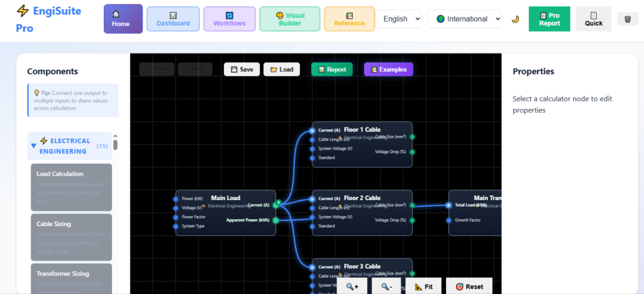This screenshot has width=644, height=294.
Task: Click Floor 1 Cable Current (A) input port
Action: pos(313,130)
